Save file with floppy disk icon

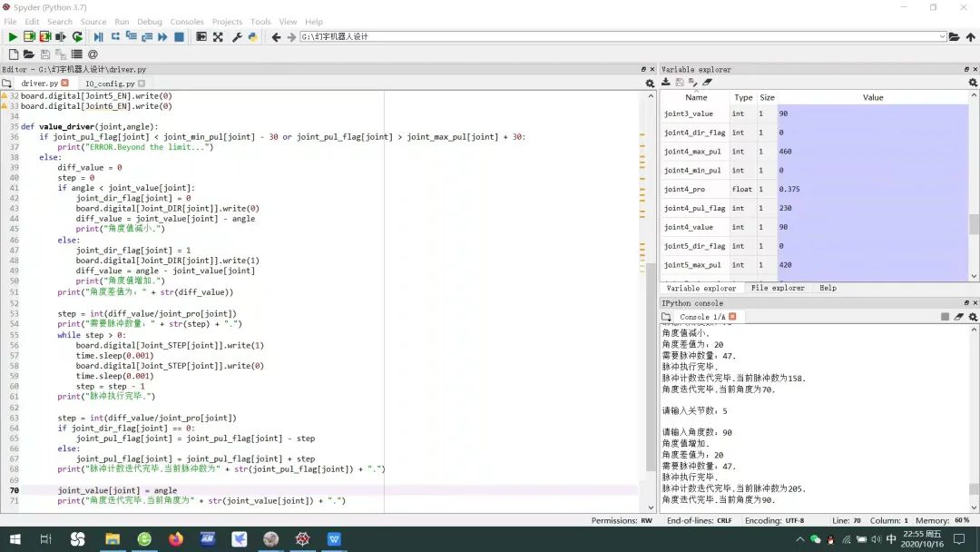[x=45, y=54]
